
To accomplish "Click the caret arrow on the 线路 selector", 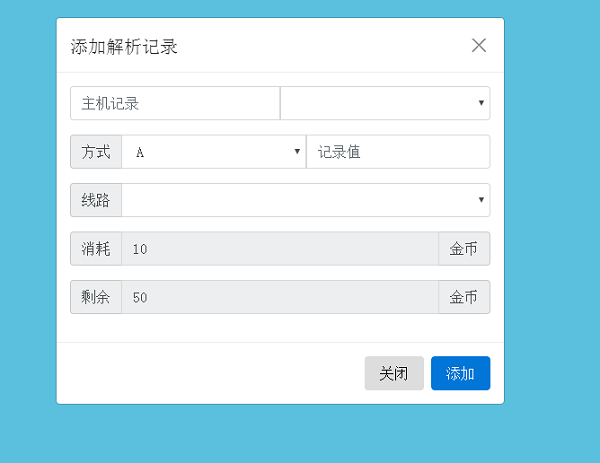I will click(481, 200).
